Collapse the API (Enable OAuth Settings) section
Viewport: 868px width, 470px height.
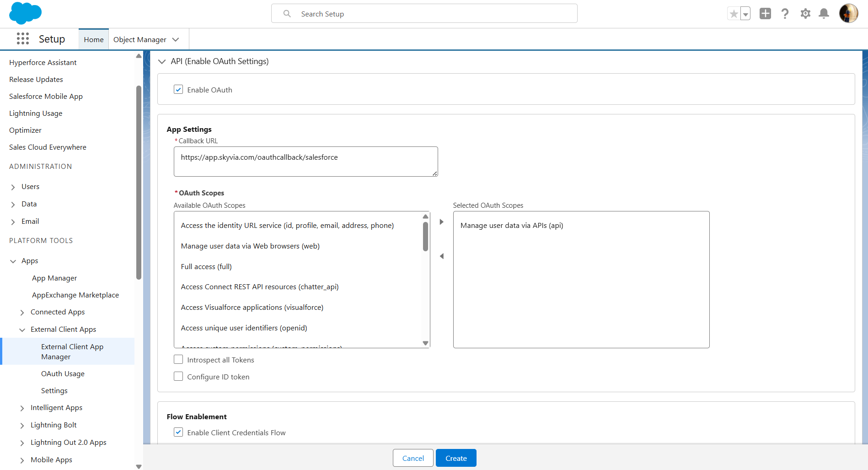click(x=162, y=61)
